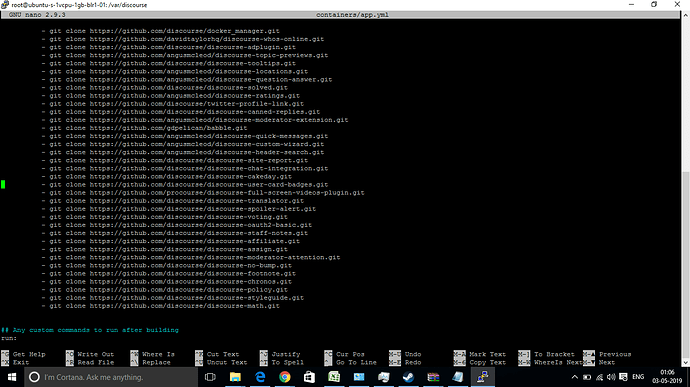
Task: Click the 'Exit' nano shortcut
Action: tap(15, 362)
